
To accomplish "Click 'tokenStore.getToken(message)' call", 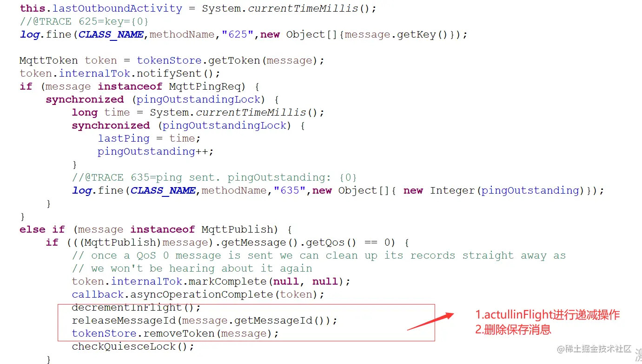I will 227,60.
